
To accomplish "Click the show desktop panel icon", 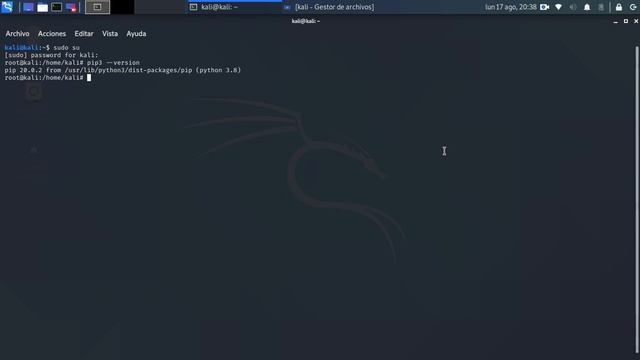I will [28, 7].
